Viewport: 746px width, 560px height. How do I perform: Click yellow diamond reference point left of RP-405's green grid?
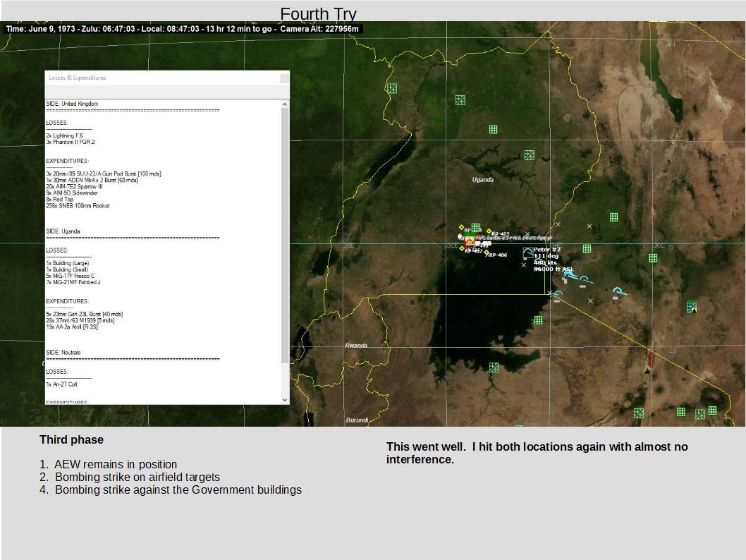tap(461, 227)
